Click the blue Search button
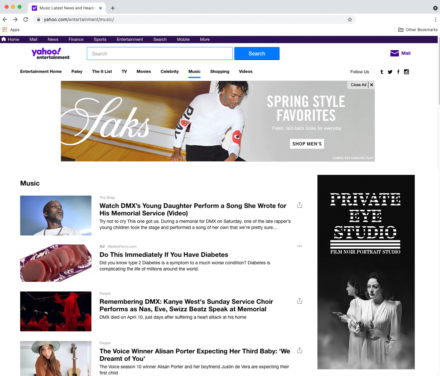 point(257,54)
